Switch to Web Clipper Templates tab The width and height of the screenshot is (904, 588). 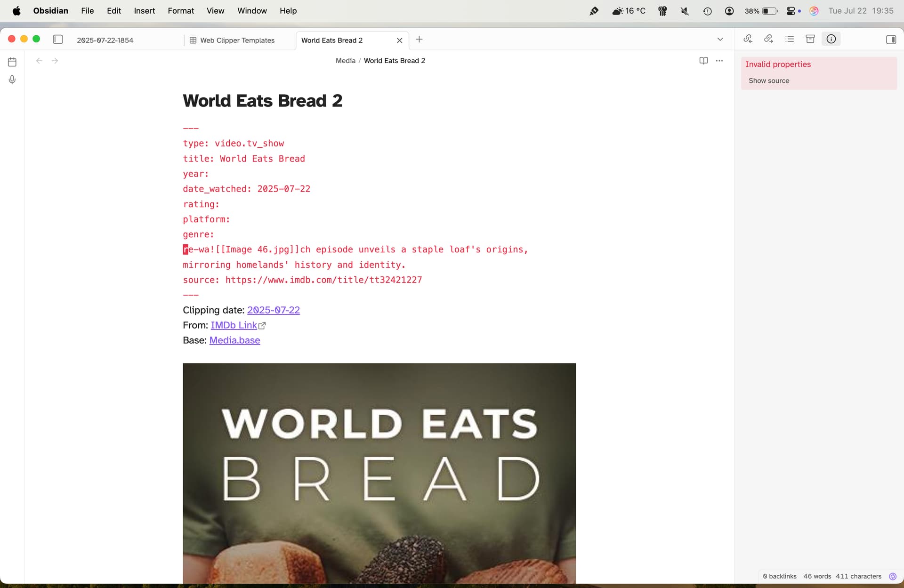pyautogui.click(x=237, y=40)
